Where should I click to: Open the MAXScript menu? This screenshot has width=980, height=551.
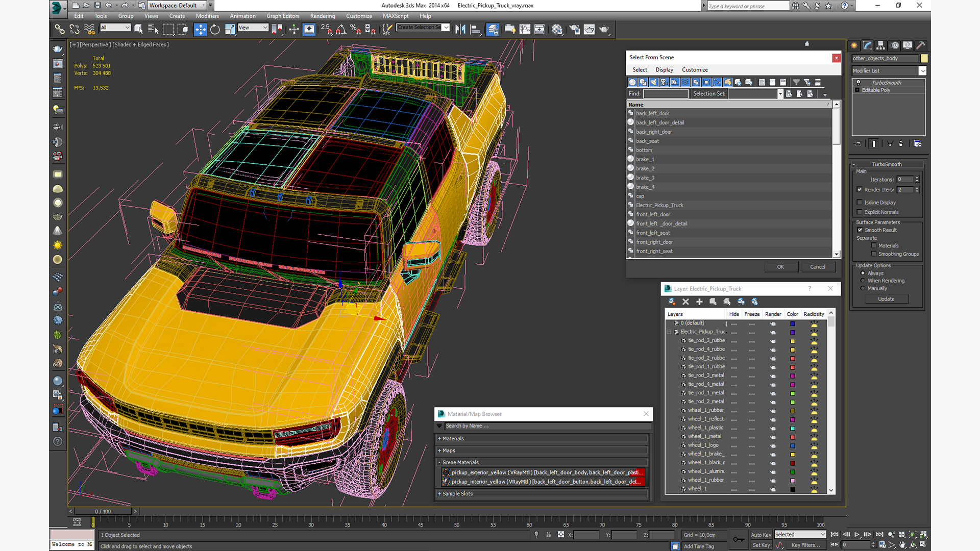[396, 16]
